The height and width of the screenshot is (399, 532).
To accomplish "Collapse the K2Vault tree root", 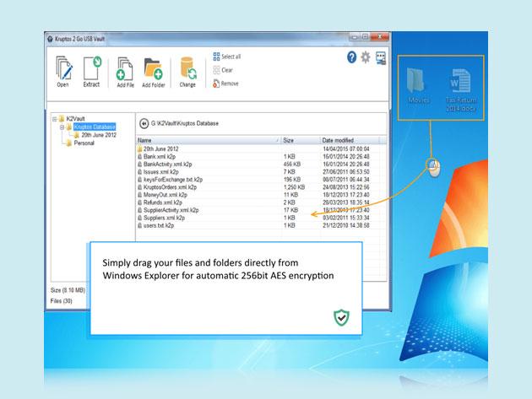I will pos(54,119).
